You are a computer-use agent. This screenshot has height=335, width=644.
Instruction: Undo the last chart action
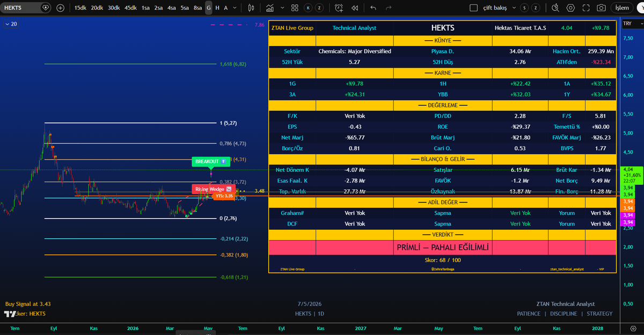tap(374, 8)
